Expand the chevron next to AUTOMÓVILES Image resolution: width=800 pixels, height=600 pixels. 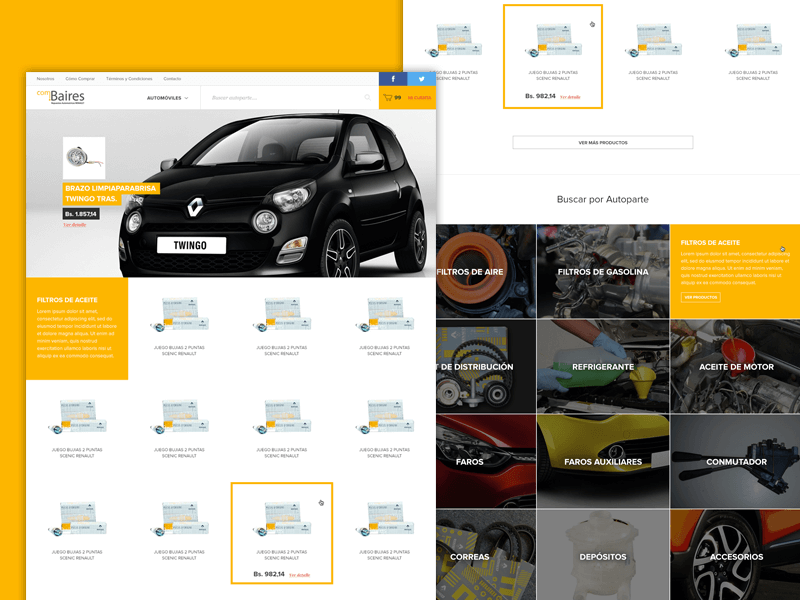tap(187, 100)
